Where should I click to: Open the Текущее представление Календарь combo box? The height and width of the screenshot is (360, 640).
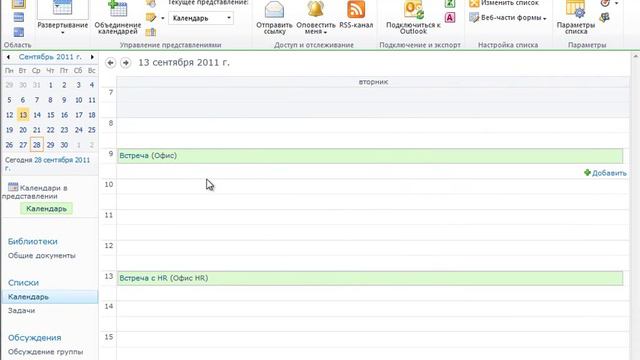pos(201,18)
